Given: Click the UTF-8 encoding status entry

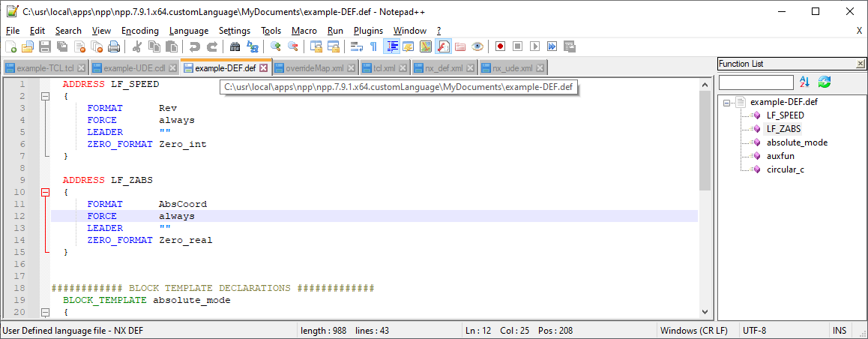Looking at the screenshot, I should coord(754,331).
